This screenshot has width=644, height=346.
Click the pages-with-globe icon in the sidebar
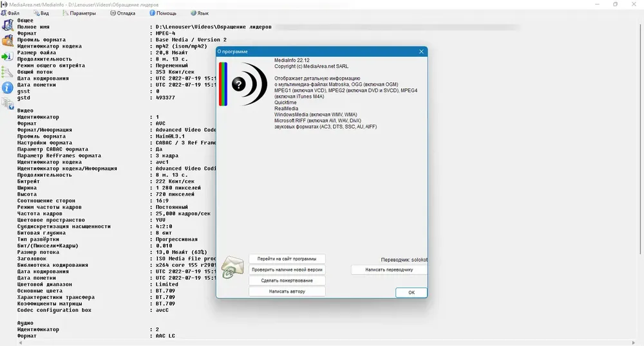pyautogui.click(x=7, y=104)
